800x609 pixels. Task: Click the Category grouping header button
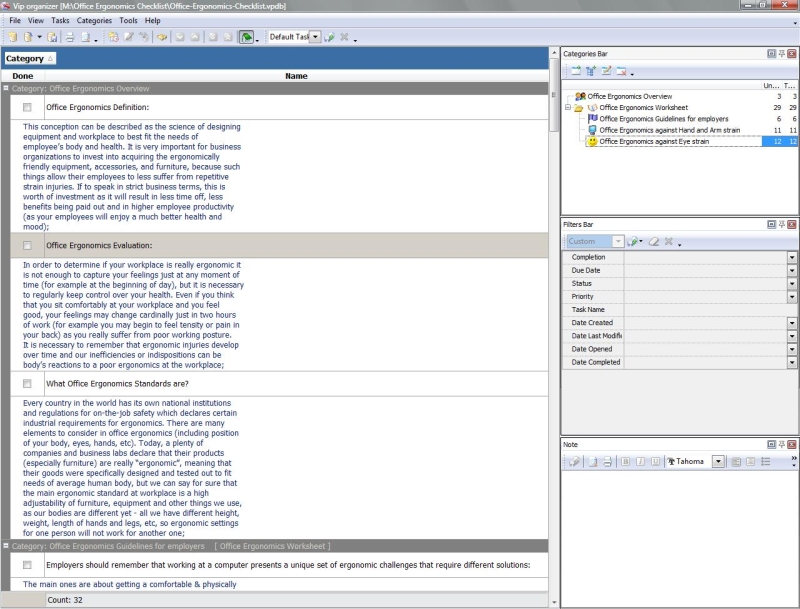click(x=30, y=59)
